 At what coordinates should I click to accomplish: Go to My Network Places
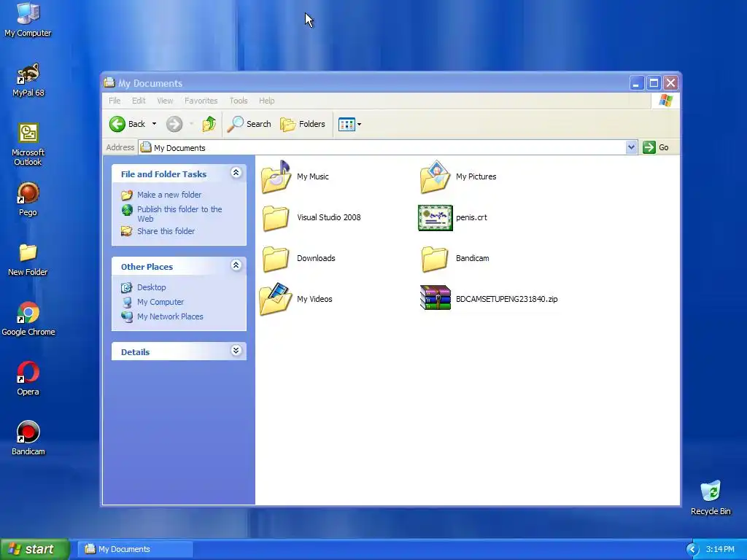(170, 316)
